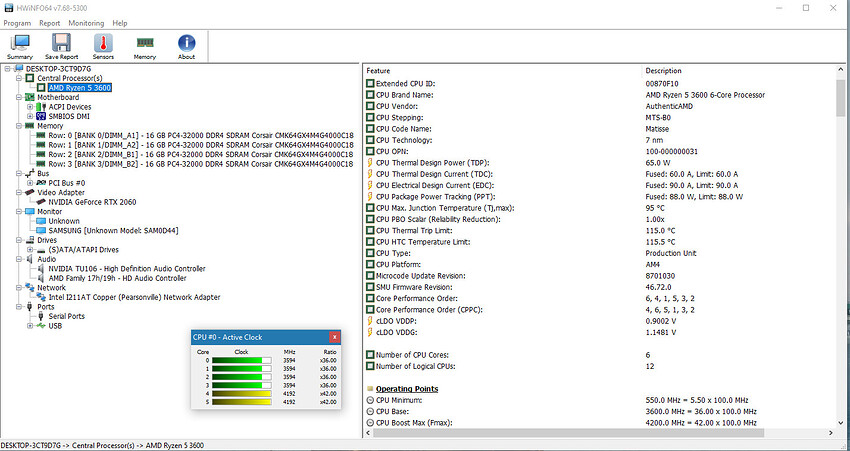Click the horizontal scrollbar thumb in details pane
This screenshot has height=451, width=850.
tap(569, 433)
